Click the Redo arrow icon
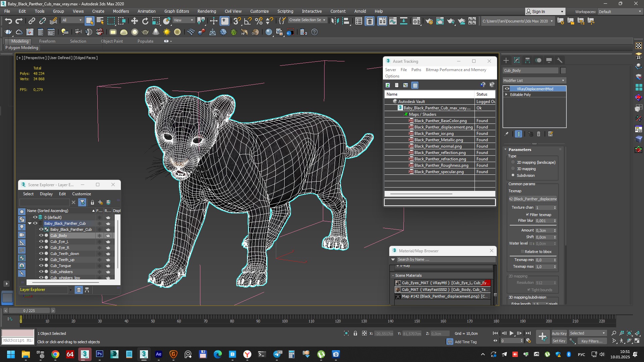The image size is (644, 362). (x=19, y=21)
